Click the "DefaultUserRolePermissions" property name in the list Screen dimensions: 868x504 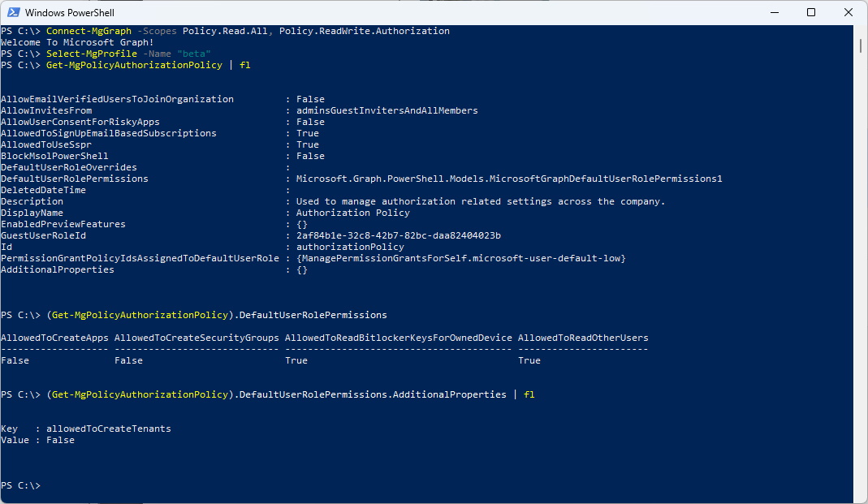[x=75, y=179]
